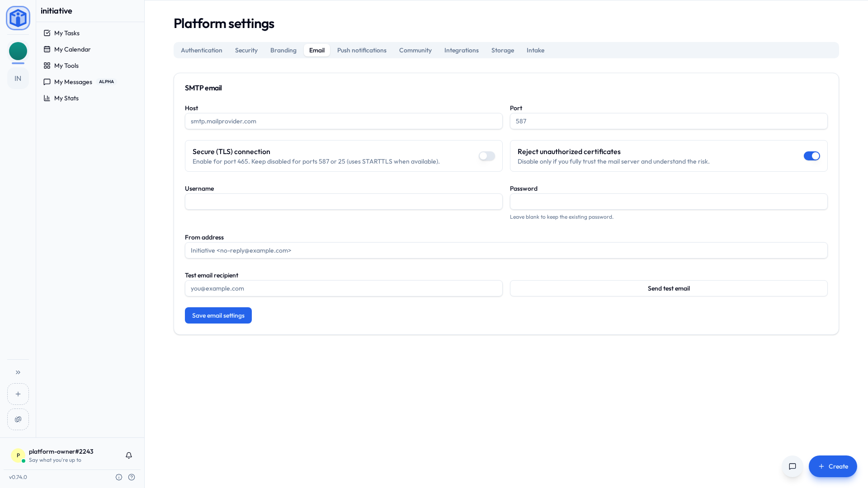Click the blue Create button
Image resolution: width=868 pixels, height=488 pixels.
tap(833, 466)
